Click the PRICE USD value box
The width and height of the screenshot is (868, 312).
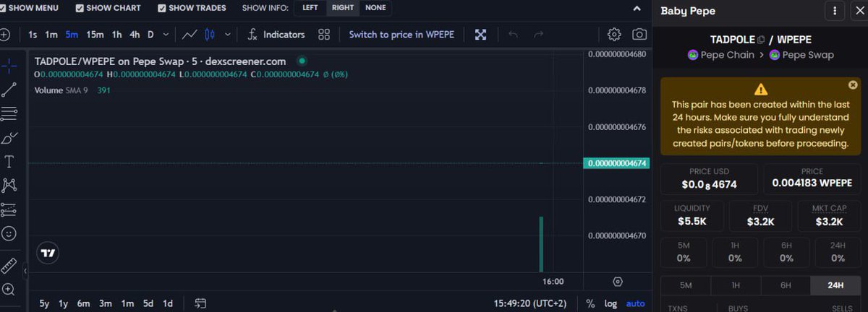pyautogui.click(x=710, y=179)
